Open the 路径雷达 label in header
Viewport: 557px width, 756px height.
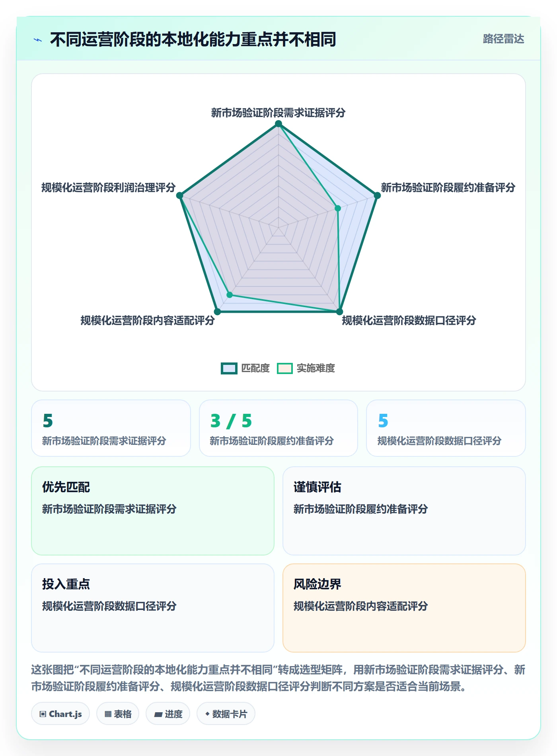[503, 39]
